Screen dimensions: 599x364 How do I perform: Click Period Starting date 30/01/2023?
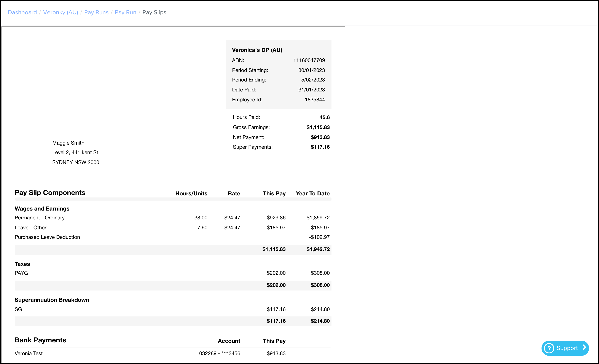point(311,70)
